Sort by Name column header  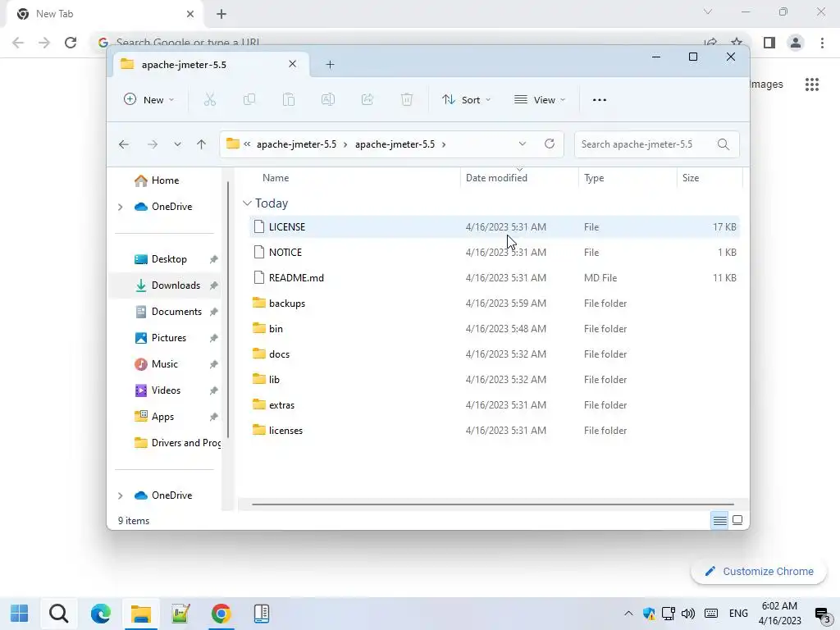[x=276, y=178]
